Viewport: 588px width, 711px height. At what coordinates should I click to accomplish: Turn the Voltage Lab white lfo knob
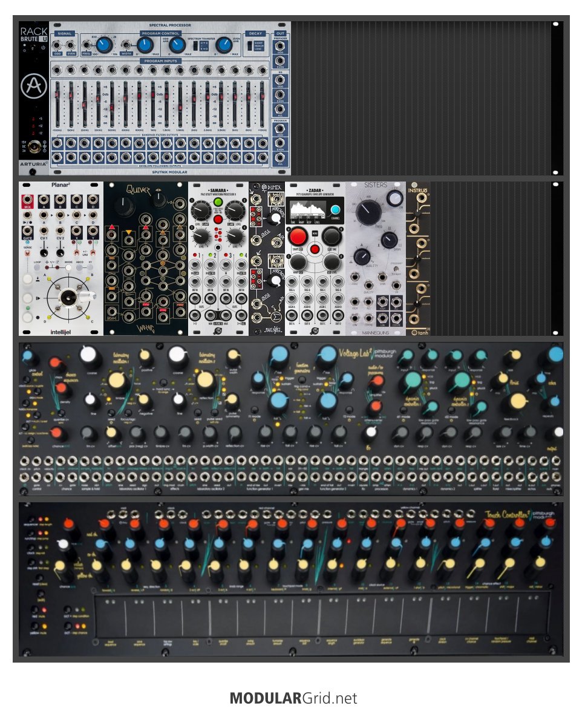[x=371, y=432]
